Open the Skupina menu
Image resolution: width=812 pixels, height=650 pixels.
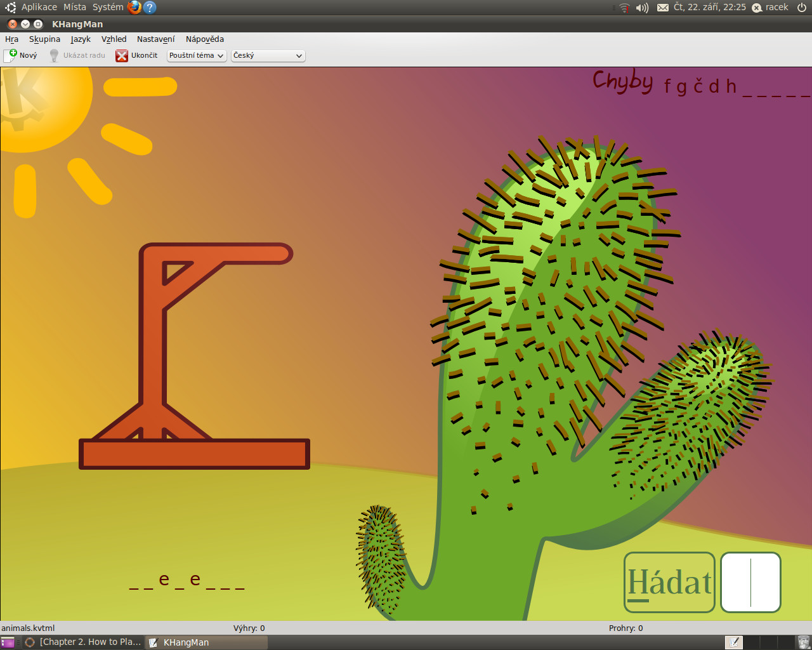point(44,39)
